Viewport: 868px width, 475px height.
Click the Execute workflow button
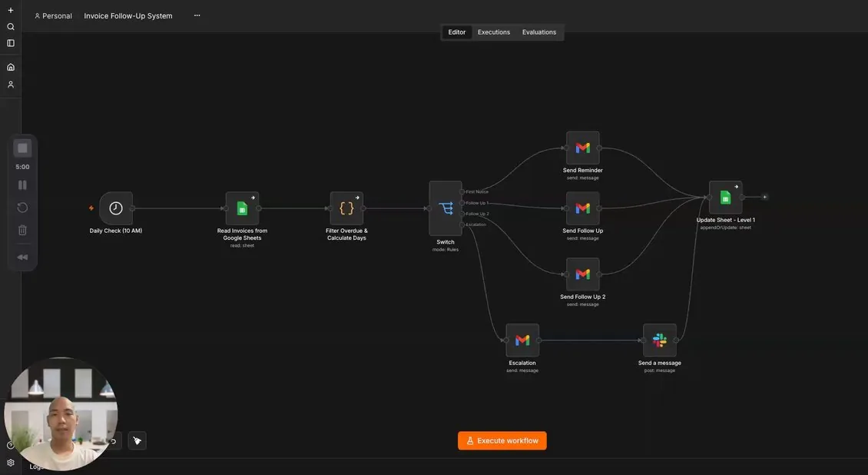pos(502,440)
